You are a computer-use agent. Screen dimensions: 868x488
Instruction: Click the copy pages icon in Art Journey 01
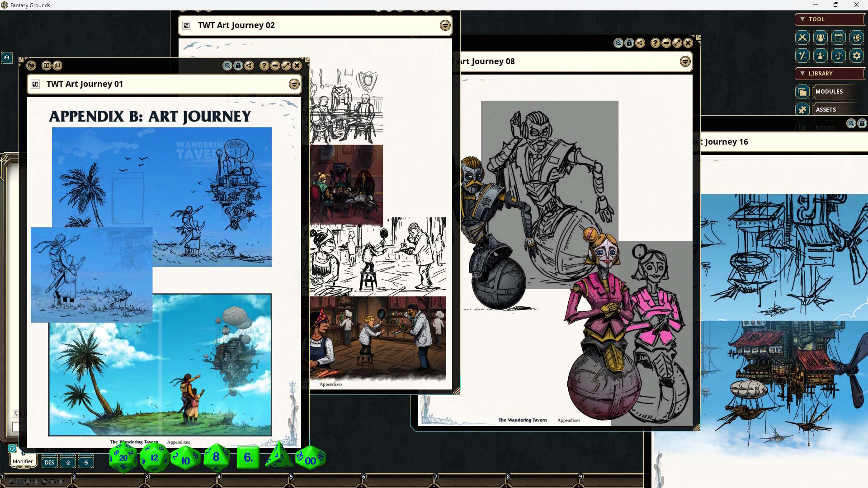pyautogui.click(x=57, y=66)
